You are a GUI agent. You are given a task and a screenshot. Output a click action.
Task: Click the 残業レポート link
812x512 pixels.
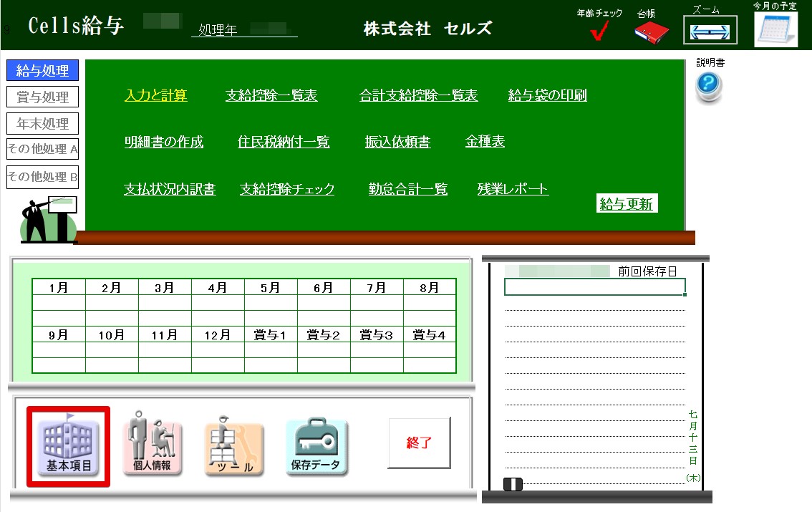click(513, 189)
